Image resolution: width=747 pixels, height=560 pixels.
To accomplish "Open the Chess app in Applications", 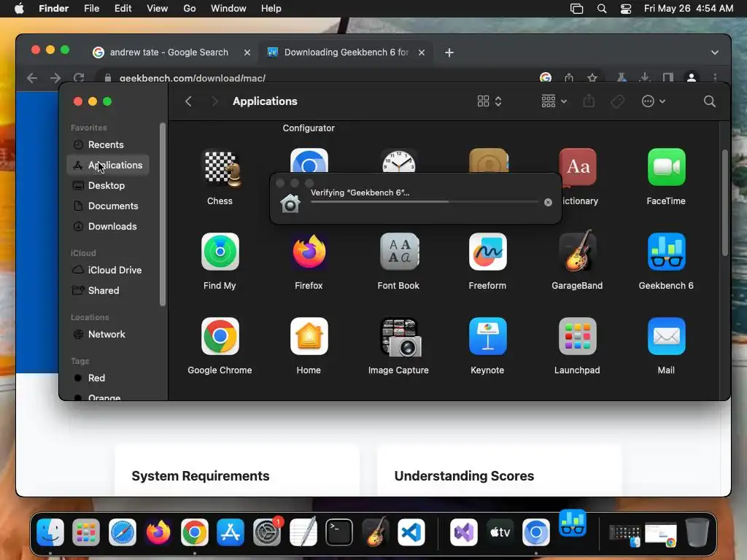I will point(220,168).
